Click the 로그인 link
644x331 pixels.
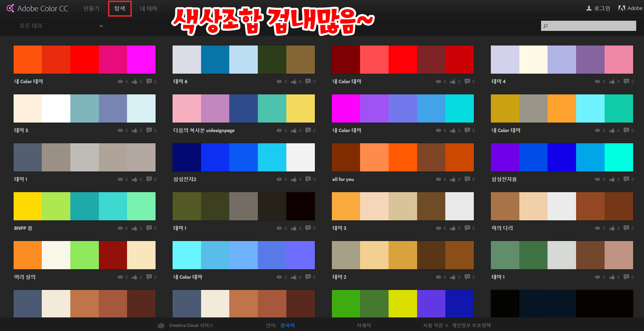(602, 8)
